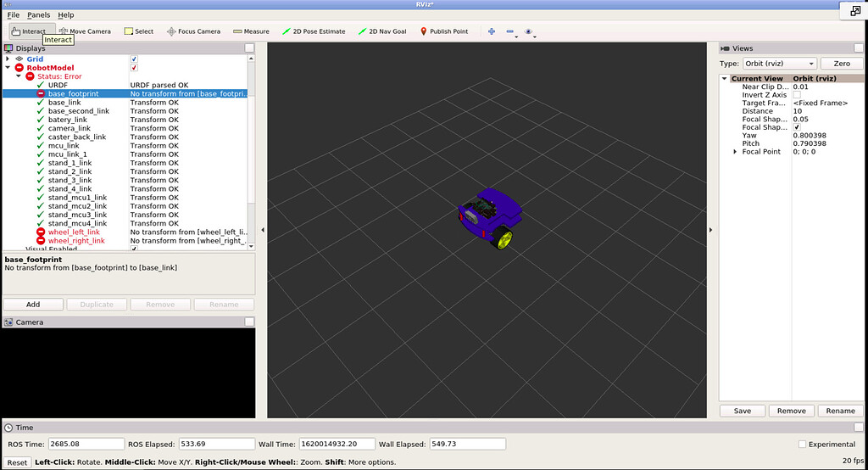Float the Time panel with its header box
This screenshot has height=470, width=868.
pyautogui.click(x=859, y=428)
